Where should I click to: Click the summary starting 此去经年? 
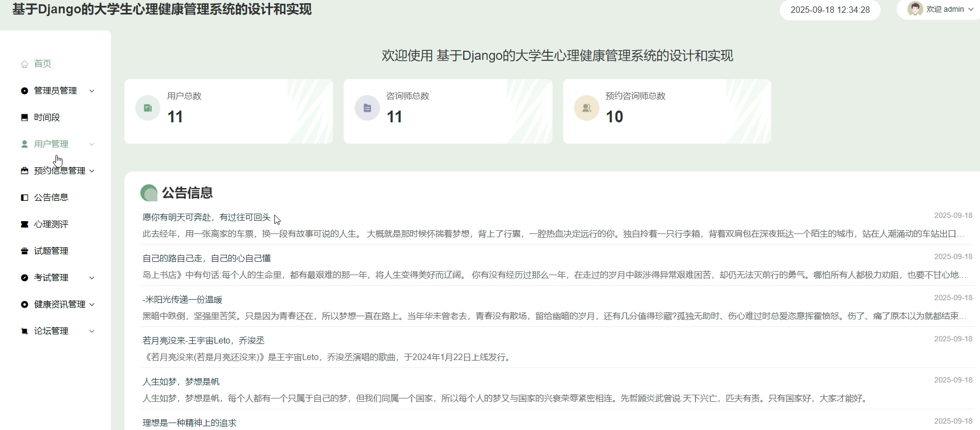tap(554, 234)
